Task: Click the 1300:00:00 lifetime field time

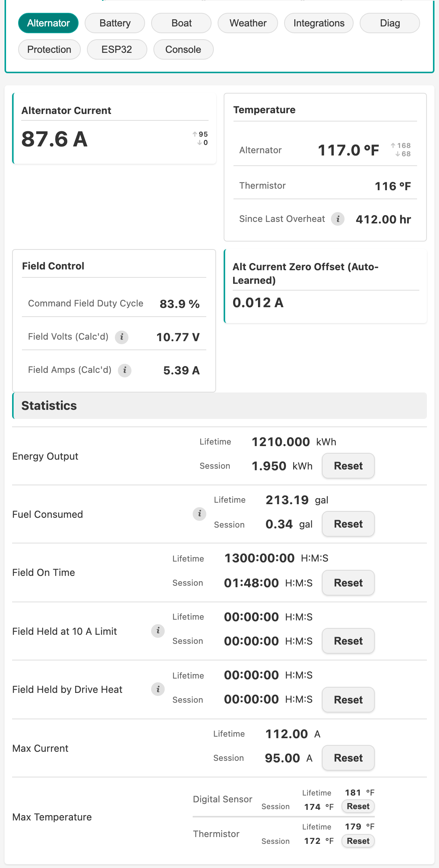Action: pyautogui.click(x=277, y=558)
